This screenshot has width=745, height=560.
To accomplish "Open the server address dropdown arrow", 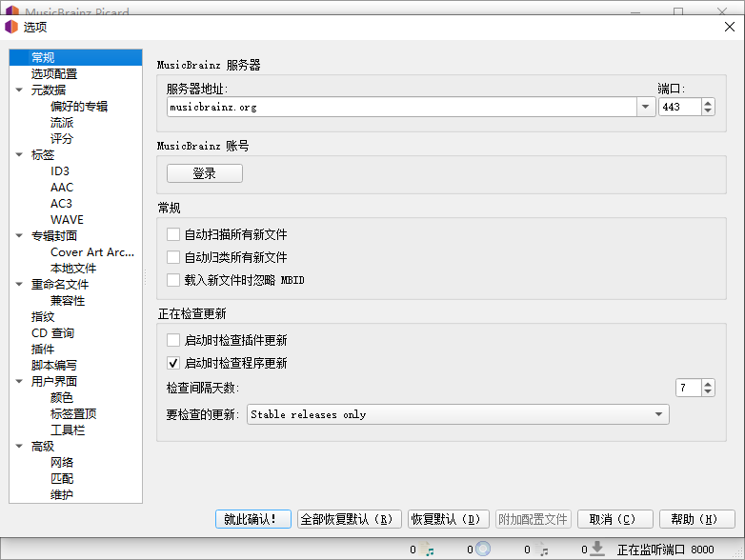I will [x=645, y=107].
